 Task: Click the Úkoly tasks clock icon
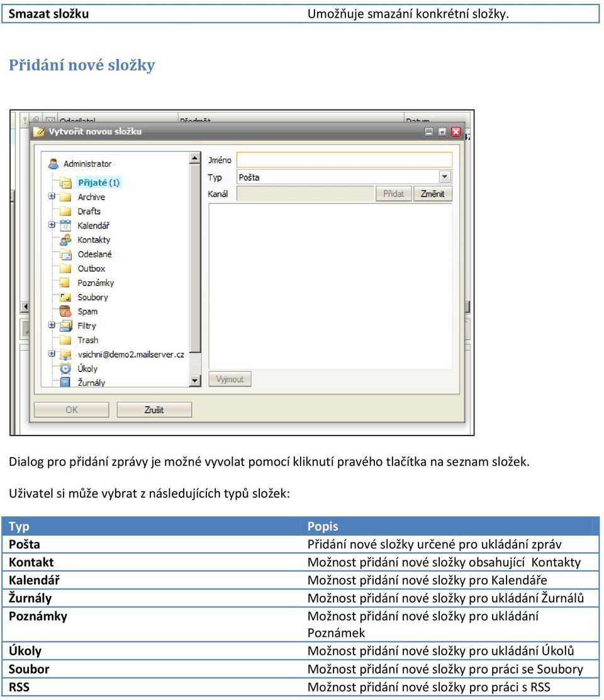(x=65, y=368)
